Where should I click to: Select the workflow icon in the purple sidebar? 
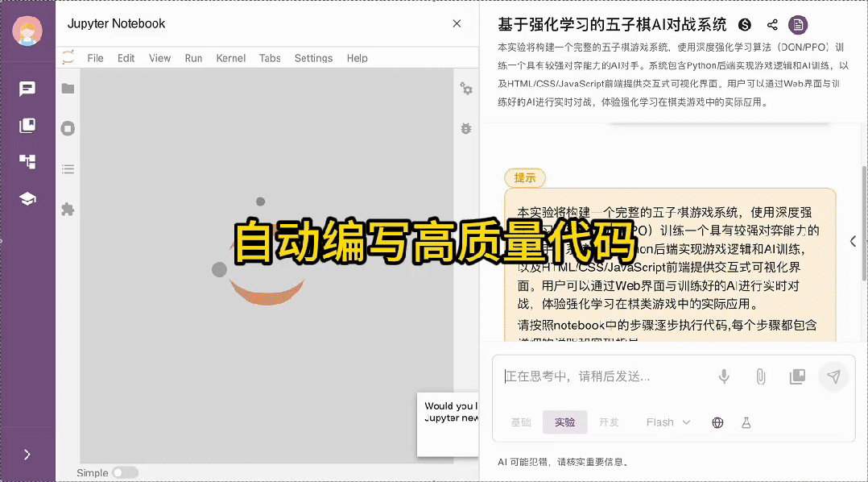click(27, 162)
